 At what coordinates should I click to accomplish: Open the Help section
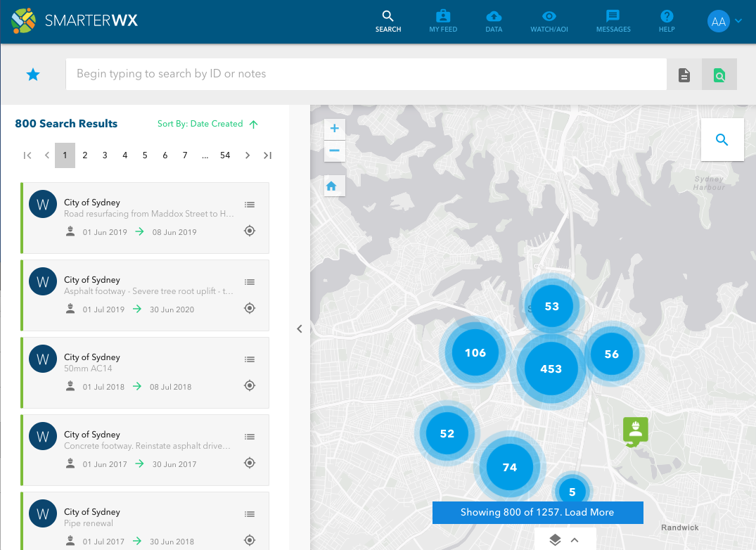click(667, 22)
